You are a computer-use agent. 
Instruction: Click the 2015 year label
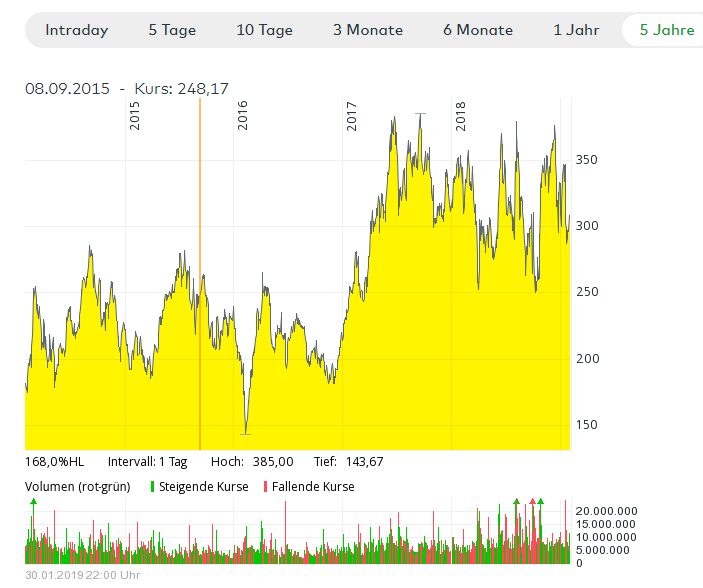pyautogui.click(x=135, y=117)
